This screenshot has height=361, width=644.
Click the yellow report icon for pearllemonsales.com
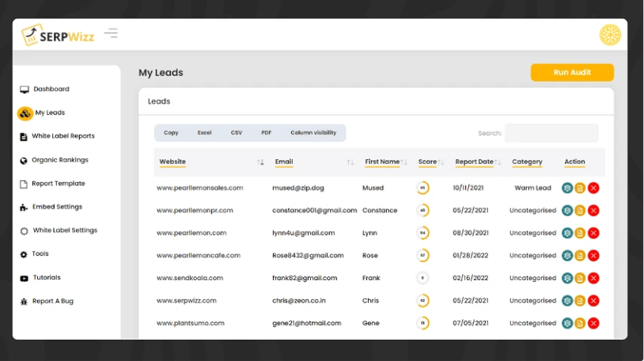(580, 188)
